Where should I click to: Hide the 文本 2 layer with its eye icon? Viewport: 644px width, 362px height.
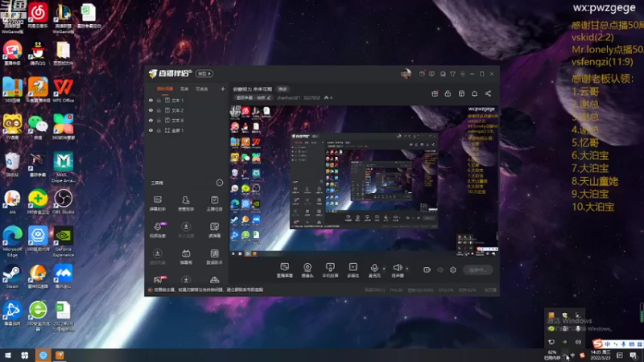tap(151, 110)
